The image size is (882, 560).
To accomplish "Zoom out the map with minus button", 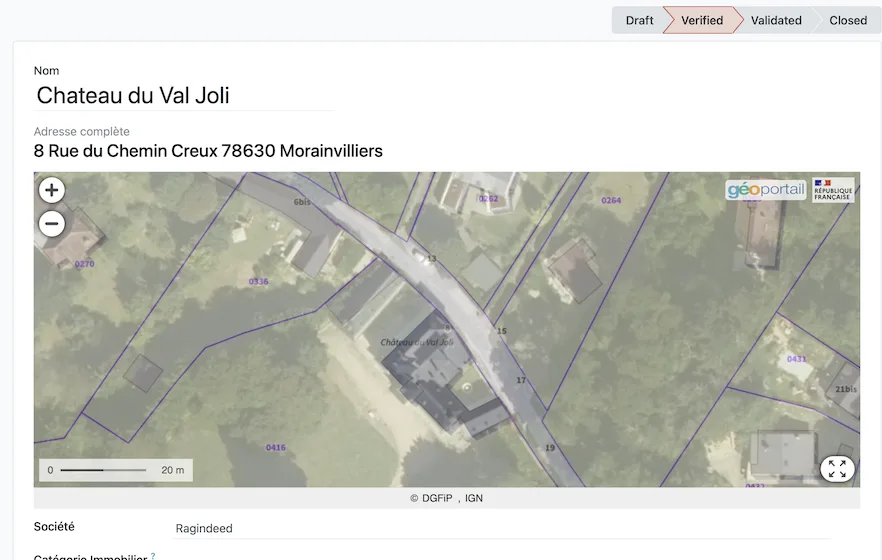I will [52, 224].
